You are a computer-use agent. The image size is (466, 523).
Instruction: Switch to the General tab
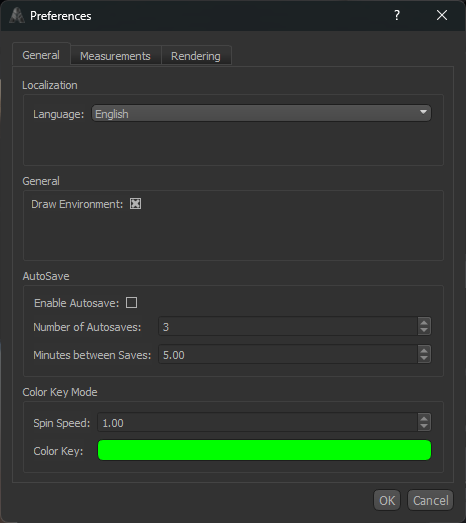click(x=41, y=55)
